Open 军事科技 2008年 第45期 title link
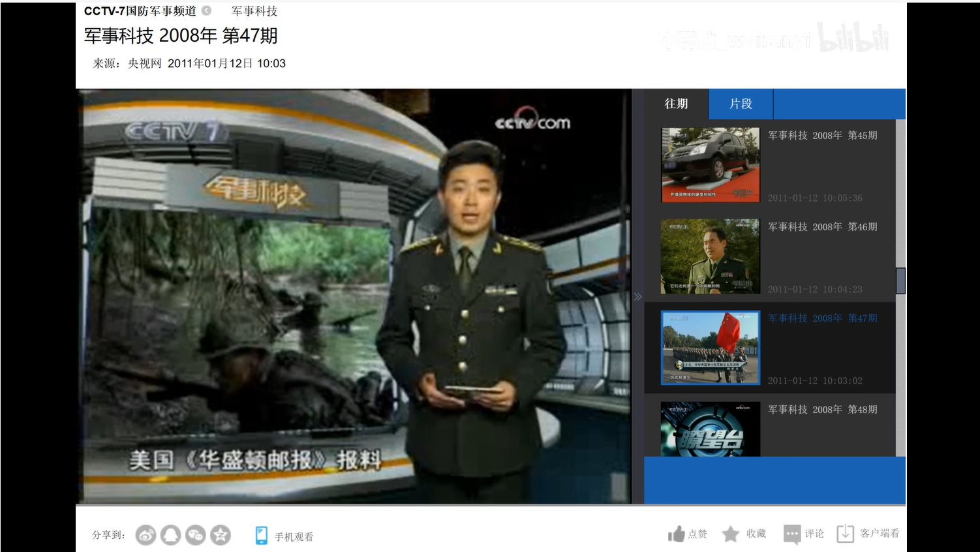980x552 pixels. pyautogui.click(x=822, y=136)
